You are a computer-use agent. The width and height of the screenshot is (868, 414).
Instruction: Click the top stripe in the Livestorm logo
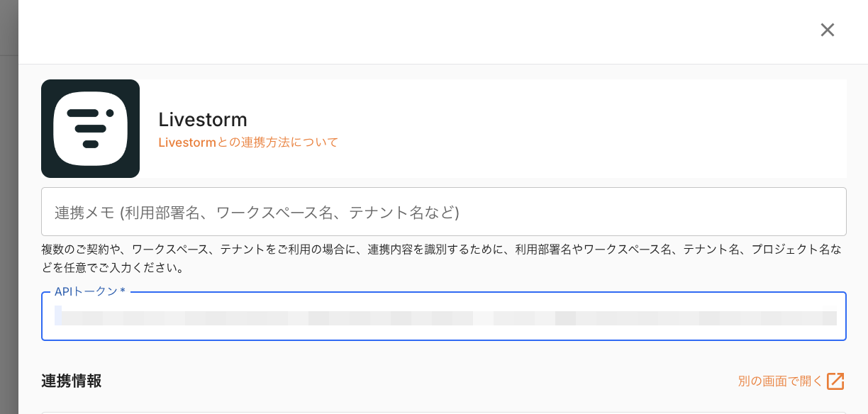coord(82,113)
